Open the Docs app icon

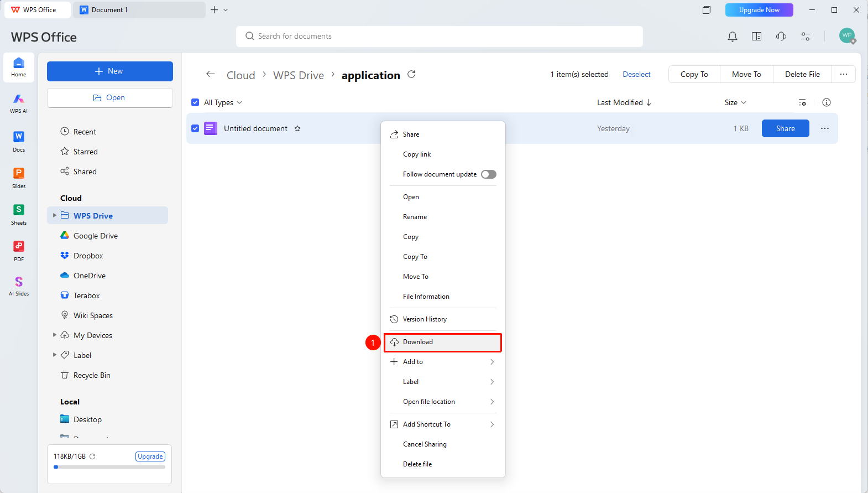pos(19,141)
